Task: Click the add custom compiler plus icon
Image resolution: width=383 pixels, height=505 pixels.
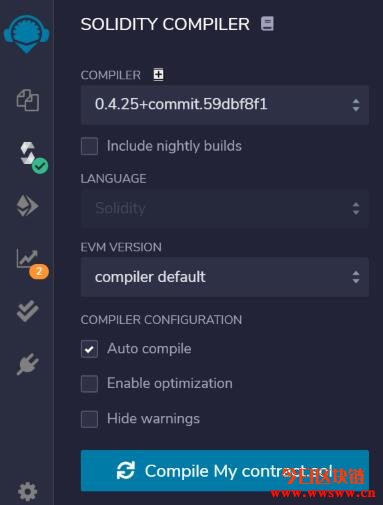Action: [x=159, y=74]
